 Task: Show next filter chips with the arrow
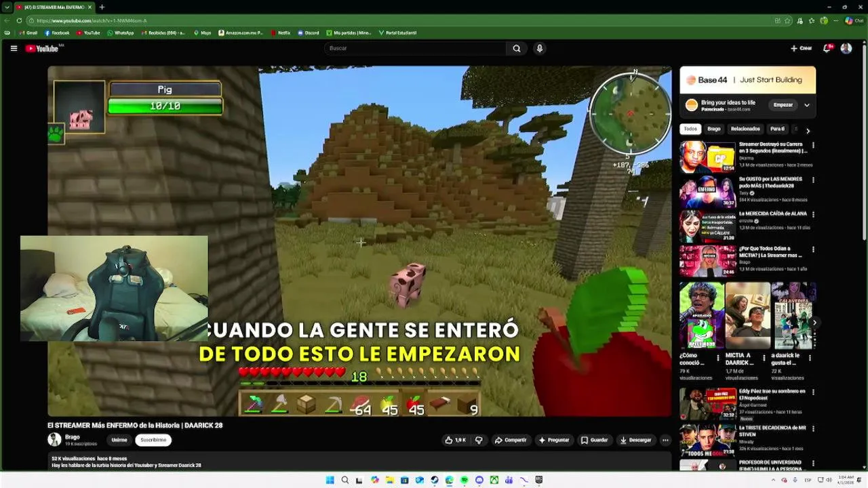808,130
